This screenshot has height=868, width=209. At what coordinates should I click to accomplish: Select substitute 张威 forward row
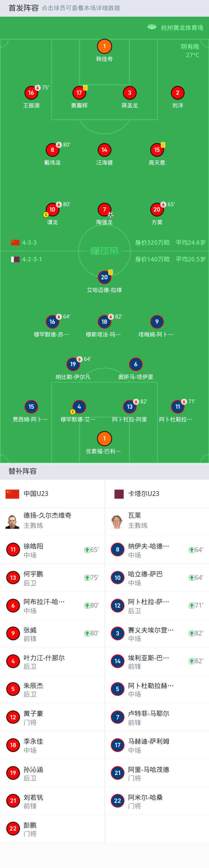[52, 633]
